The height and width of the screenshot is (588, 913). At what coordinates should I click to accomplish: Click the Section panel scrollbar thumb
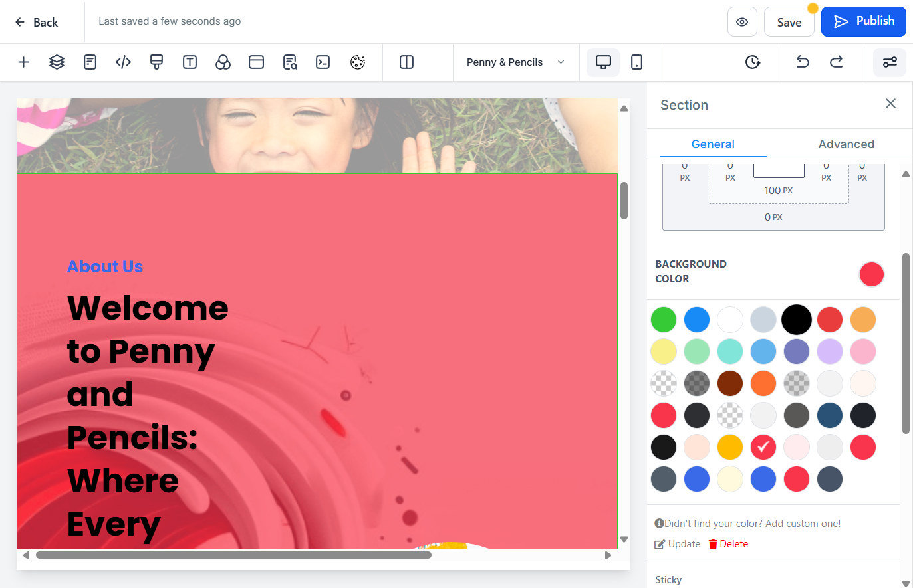[x=906, y=343]
